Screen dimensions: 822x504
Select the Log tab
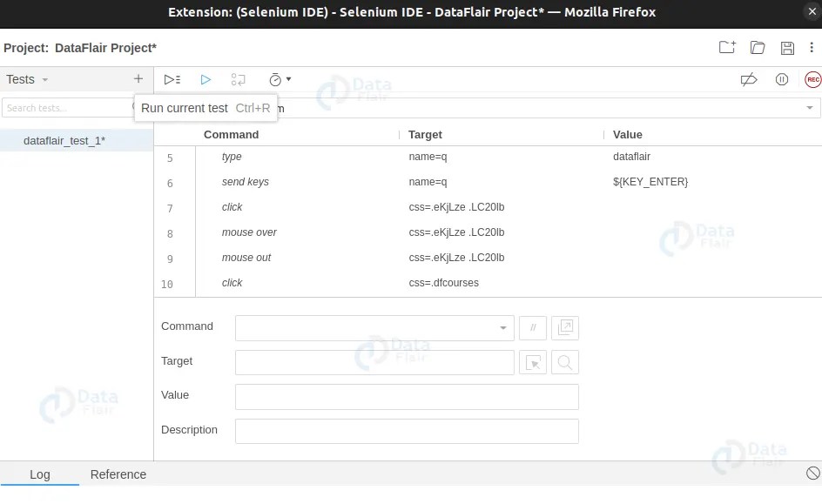[40, 474]
